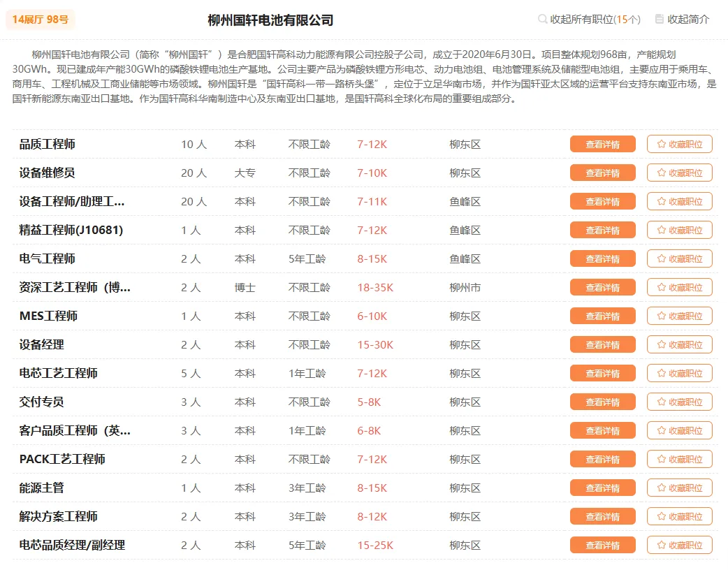Viewport: 728px width, 570px height.
Task: Favorite the 品质工程师 position
Action: 680,145
